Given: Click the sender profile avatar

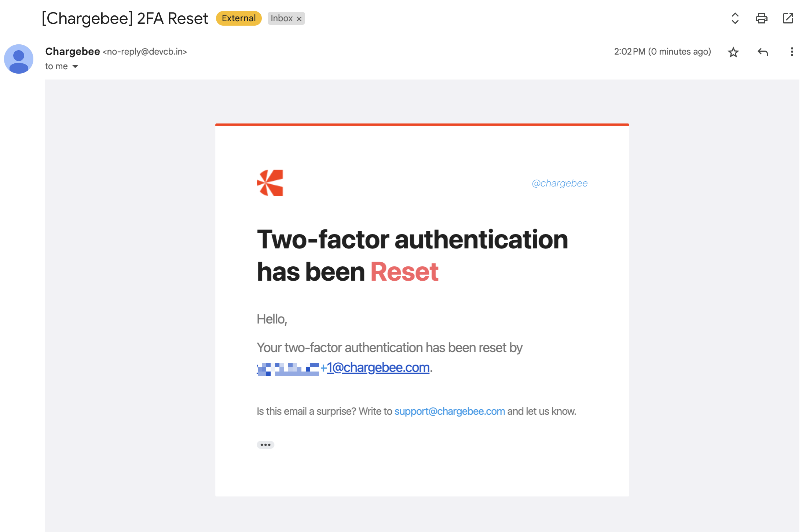Looking at the screenshot, I should 19,59.
